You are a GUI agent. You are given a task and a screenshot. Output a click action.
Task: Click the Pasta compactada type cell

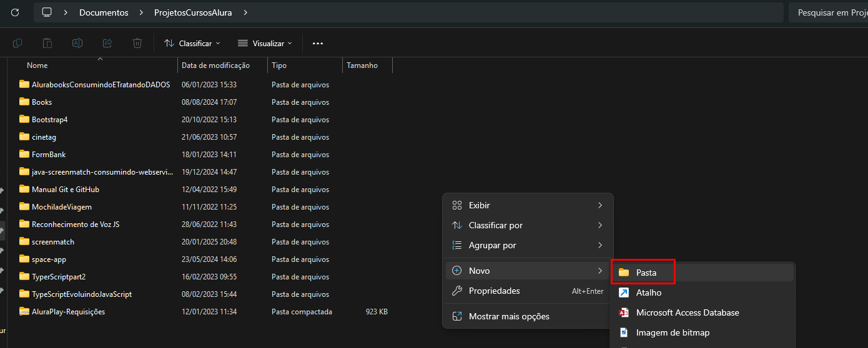click(302, 311)
